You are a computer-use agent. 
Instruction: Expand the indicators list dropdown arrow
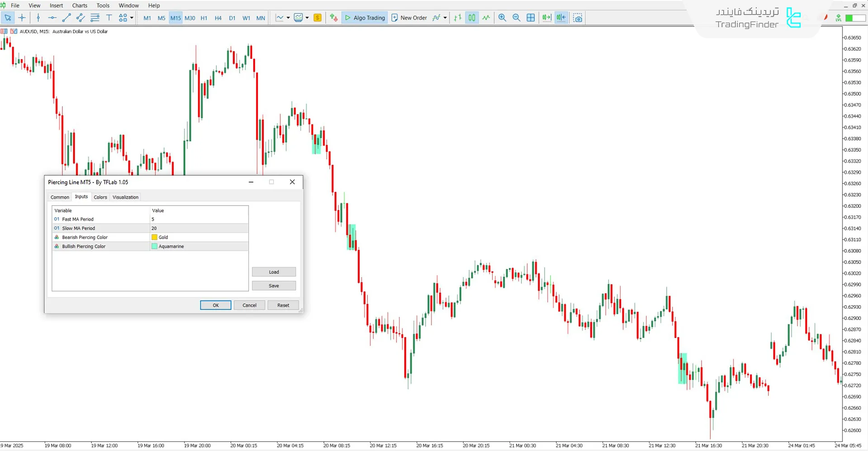click(445, 18)
